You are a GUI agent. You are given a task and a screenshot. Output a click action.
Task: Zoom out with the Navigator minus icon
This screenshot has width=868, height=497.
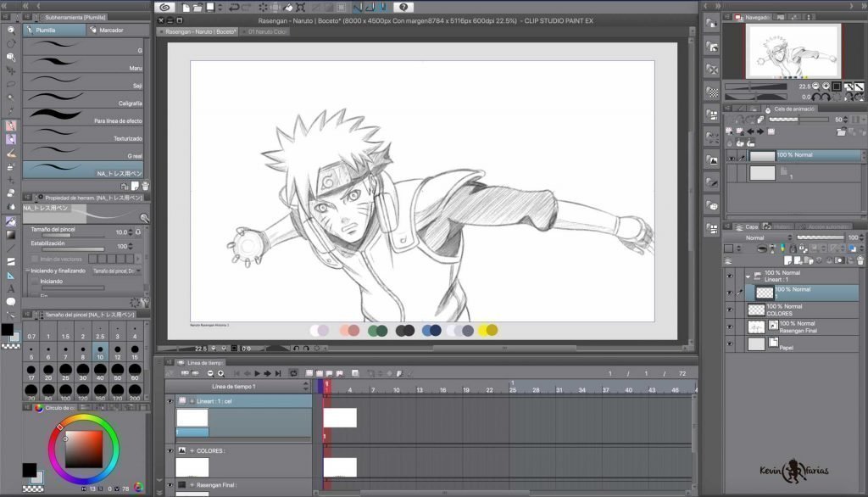click(815, 87)
